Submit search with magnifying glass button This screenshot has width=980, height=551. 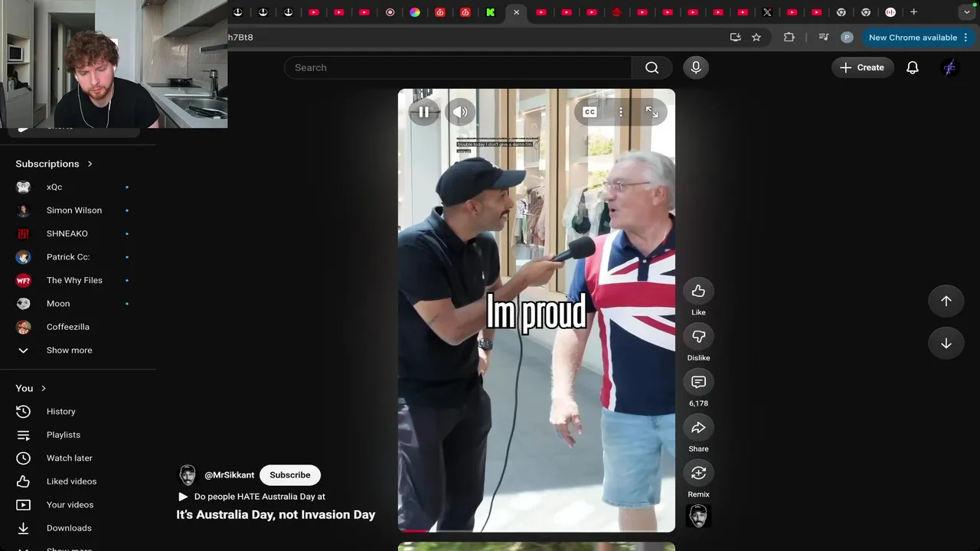point(652,67)
